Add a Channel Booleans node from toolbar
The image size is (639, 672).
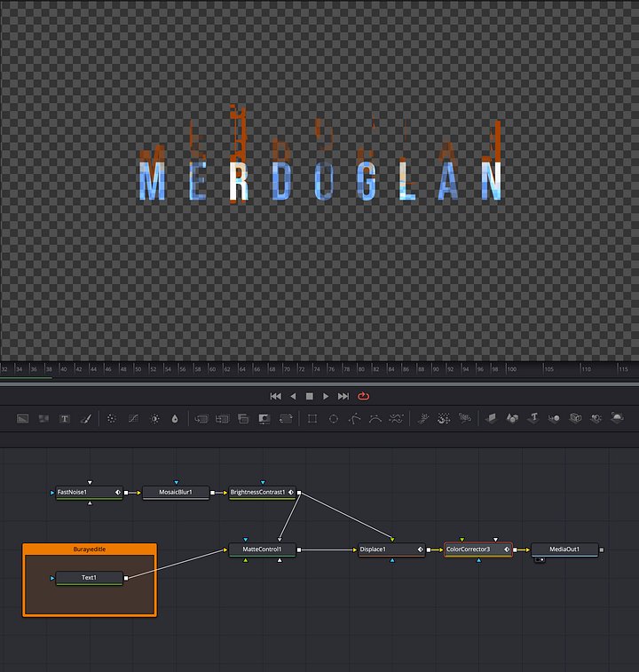(x=222, y=419)
